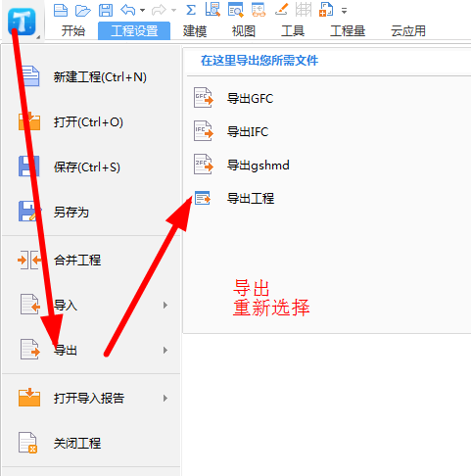Select 合并工程 menu entry

point(91,261)
